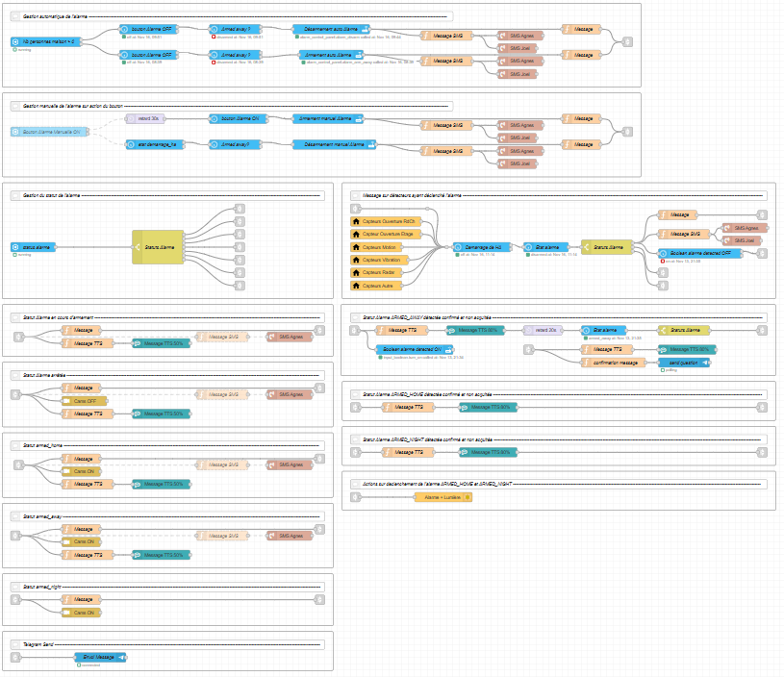
Task: Select the Capteurs Ouverture RdCh node
Action: tap(383, 221)
